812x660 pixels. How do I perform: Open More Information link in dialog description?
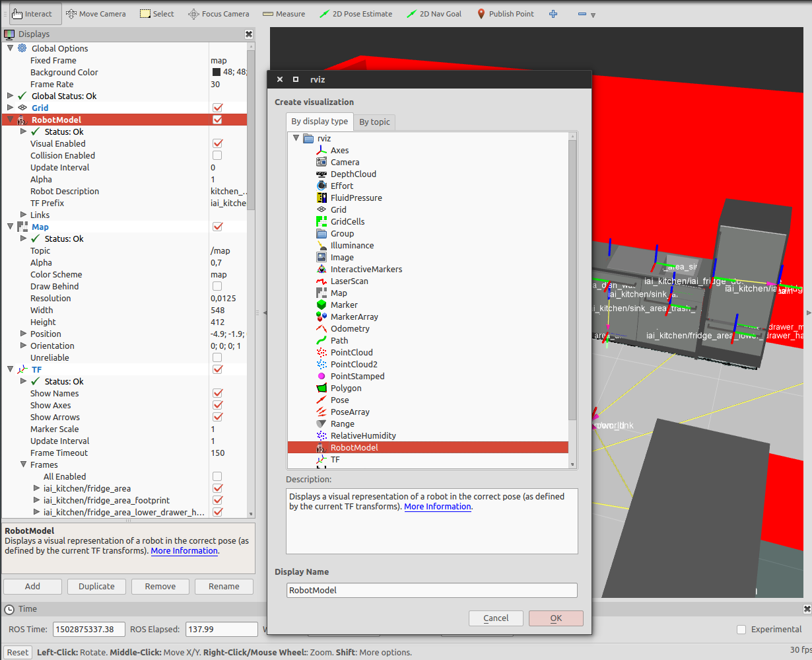point(438,507)
